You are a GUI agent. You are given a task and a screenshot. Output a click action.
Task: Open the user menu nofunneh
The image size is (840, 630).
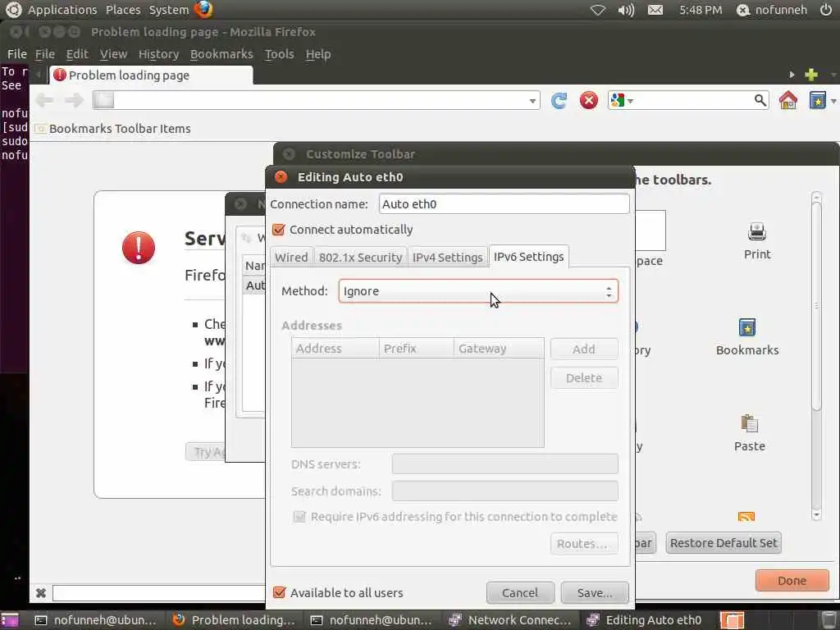[772, 10]
